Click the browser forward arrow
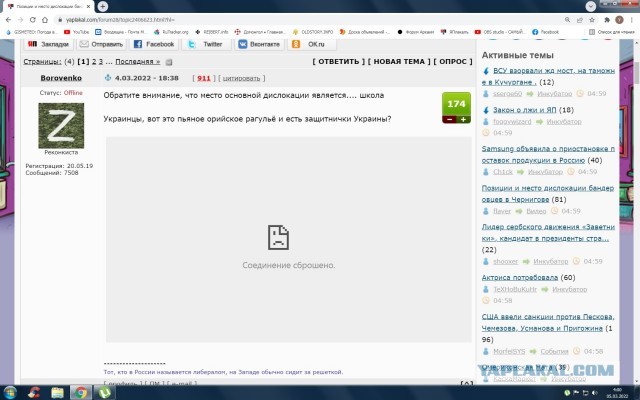The width and height of the screenshot is (640, 400). click(20, 20)
